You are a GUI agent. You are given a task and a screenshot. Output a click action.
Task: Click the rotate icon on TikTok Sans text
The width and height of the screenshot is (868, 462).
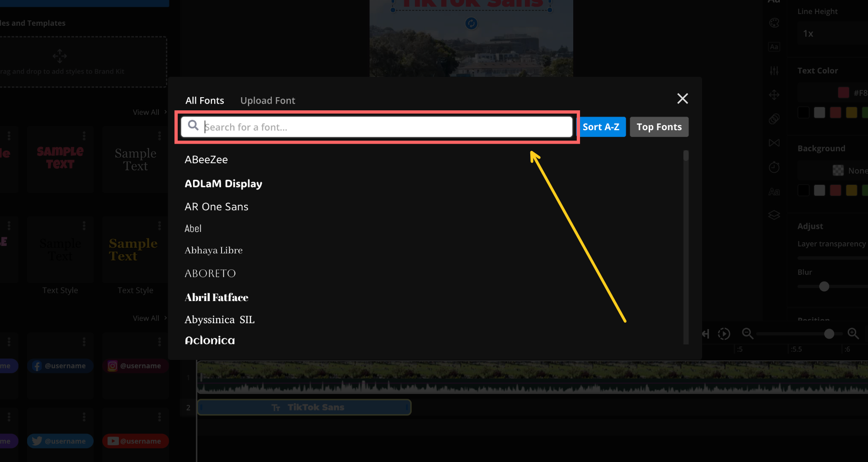[x=471, y=24]
